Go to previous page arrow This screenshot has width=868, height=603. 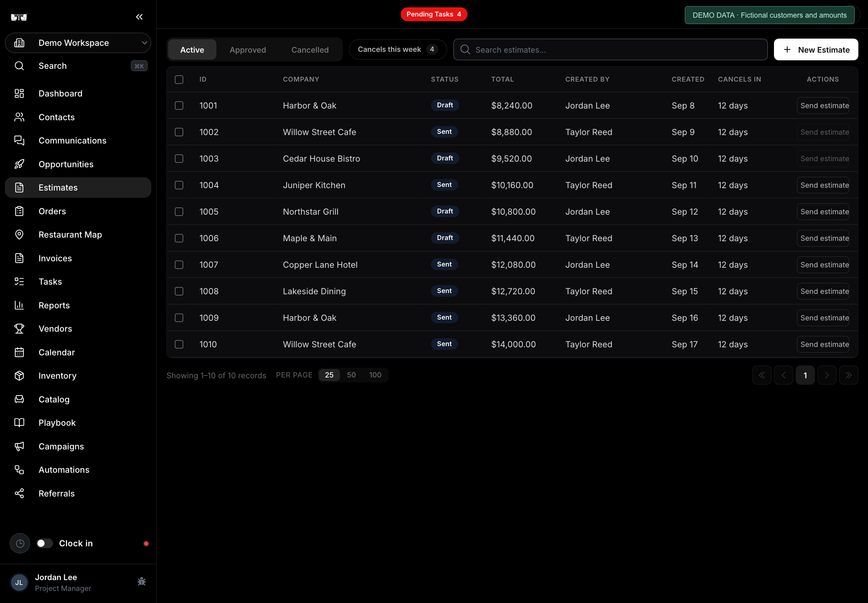[x=784, y=375]
